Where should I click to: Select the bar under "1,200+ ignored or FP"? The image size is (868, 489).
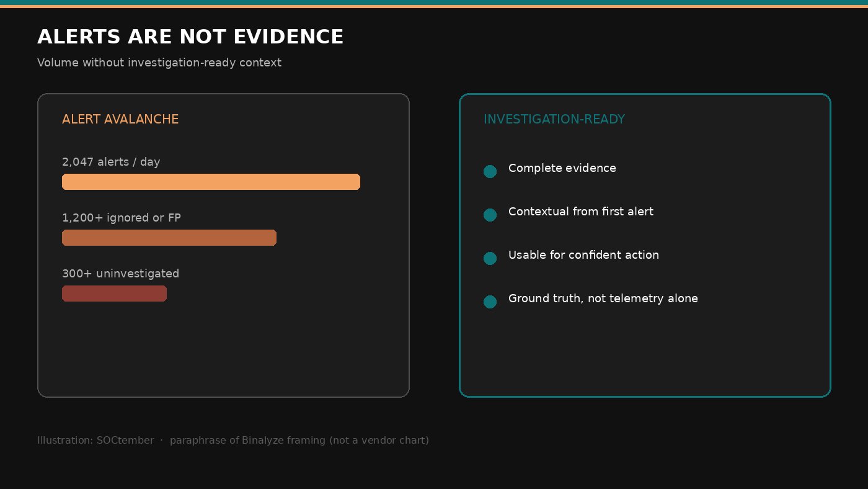pos(169,238)
